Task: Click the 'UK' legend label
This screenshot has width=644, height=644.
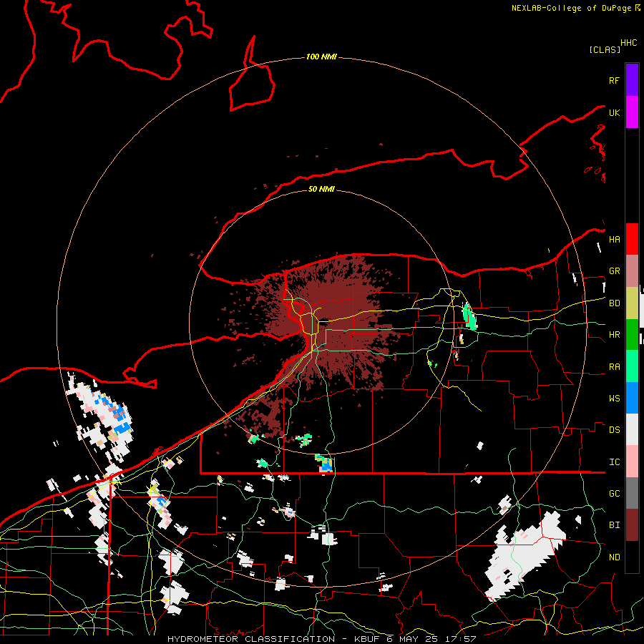Action: click(614, 112)
